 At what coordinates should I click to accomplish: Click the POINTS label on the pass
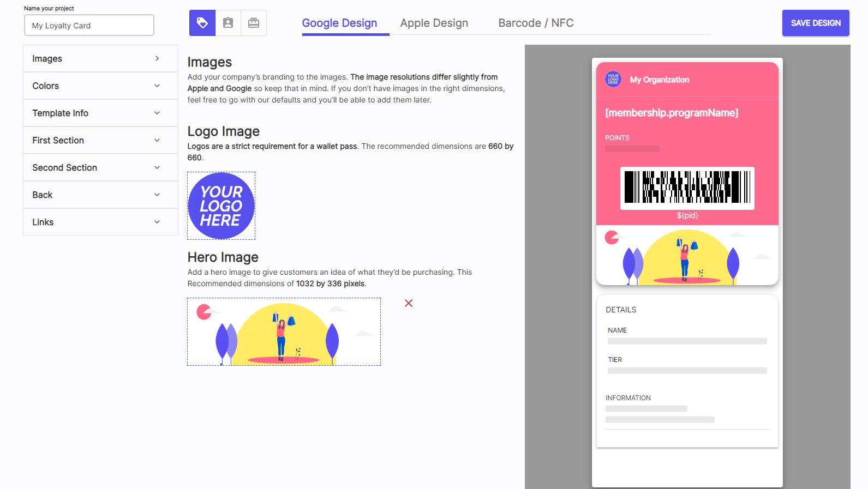(x=617, y=138)
